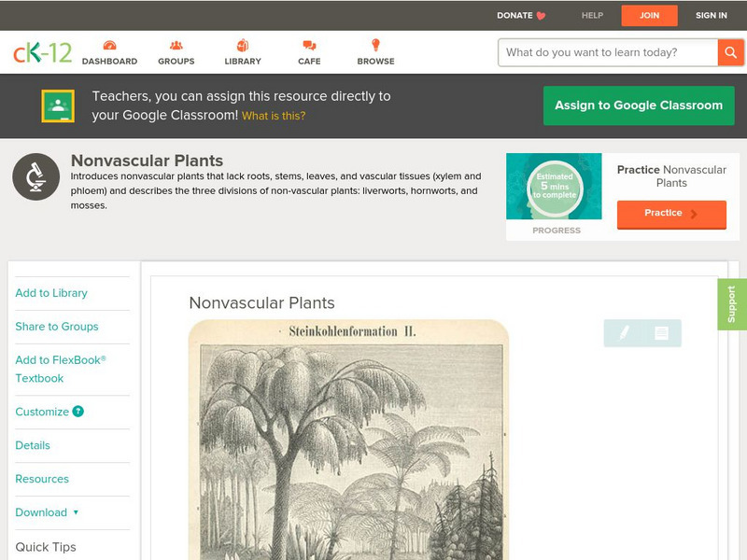Open the green Support side tab
The image size is (747, 560).
732,304
